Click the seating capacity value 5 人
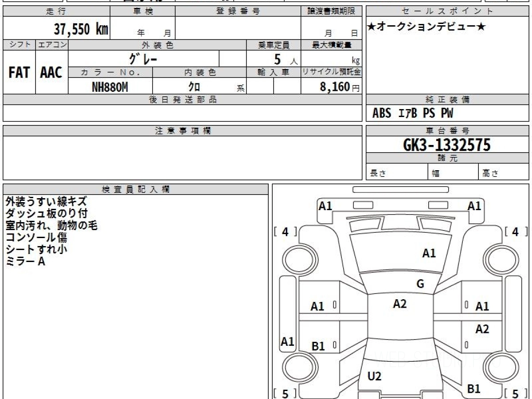This screenshot has height=399, width=532. 286,59
